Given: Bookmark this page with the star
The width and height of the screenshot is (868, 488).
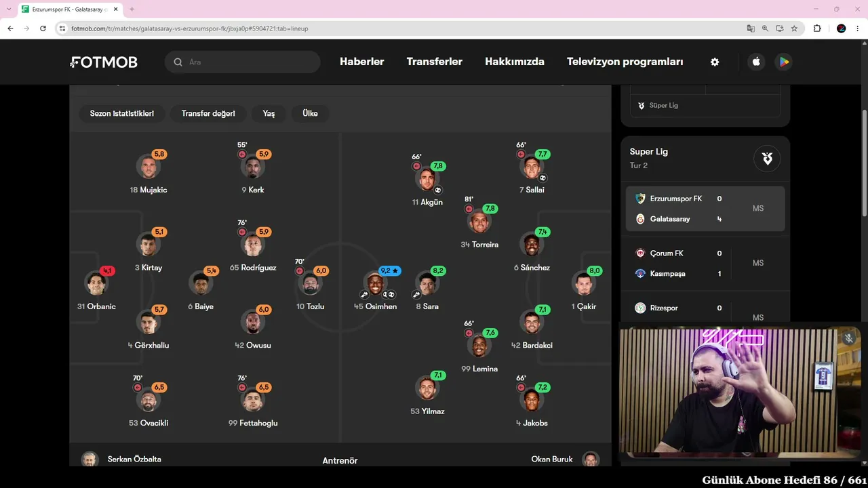Looking at the screenshot, I should click(794, 28).
